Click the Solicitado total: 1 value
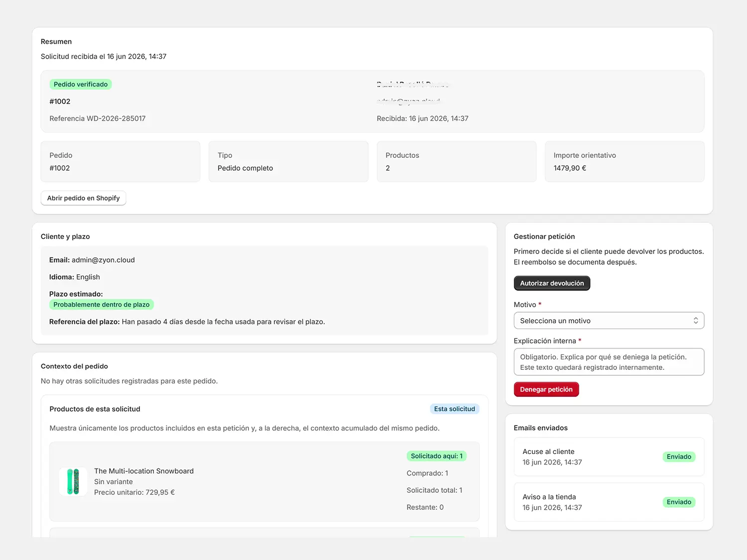This screenshot has height=560, width=747. click(x=434, y=490)
